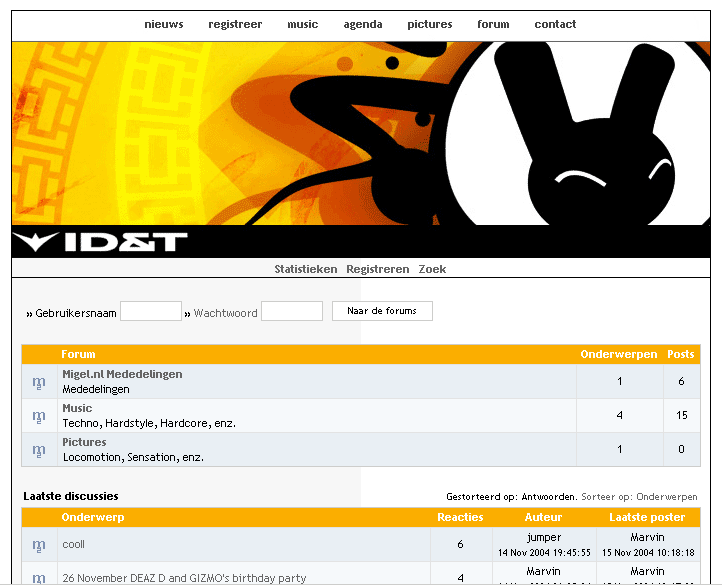This screenshot has width=722, height=585.
Task: Click the Laatste poster column header
Action: click(x=647, y=517)
